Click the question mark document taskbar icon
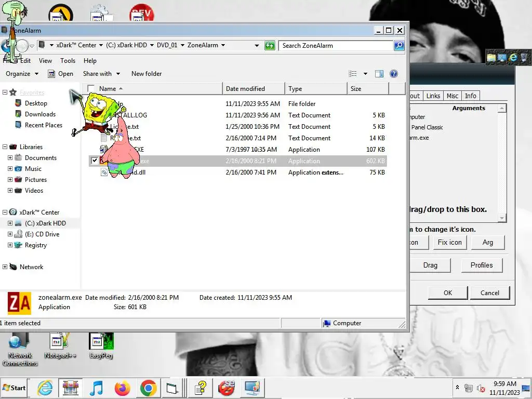The width and height of the screenshot is (532, 399). pos(201,388)
